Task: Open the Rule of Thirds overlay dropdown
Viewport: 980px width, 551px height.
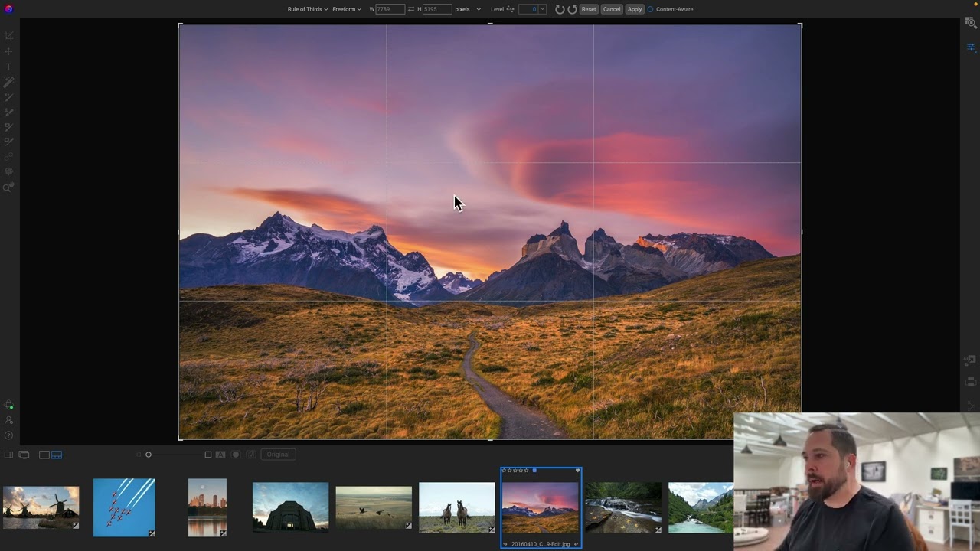Action: [308, 9]
